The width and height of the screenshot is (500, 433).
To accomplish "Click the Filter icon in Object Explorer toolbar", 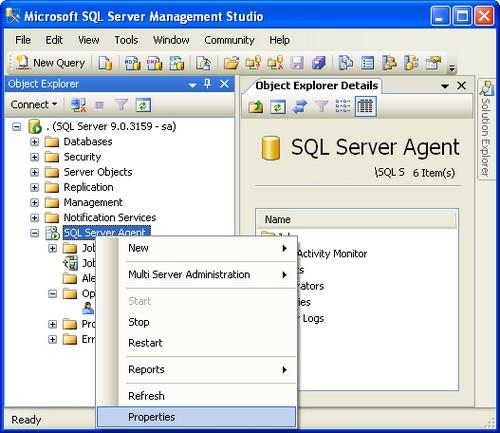I will pos(121,105).
